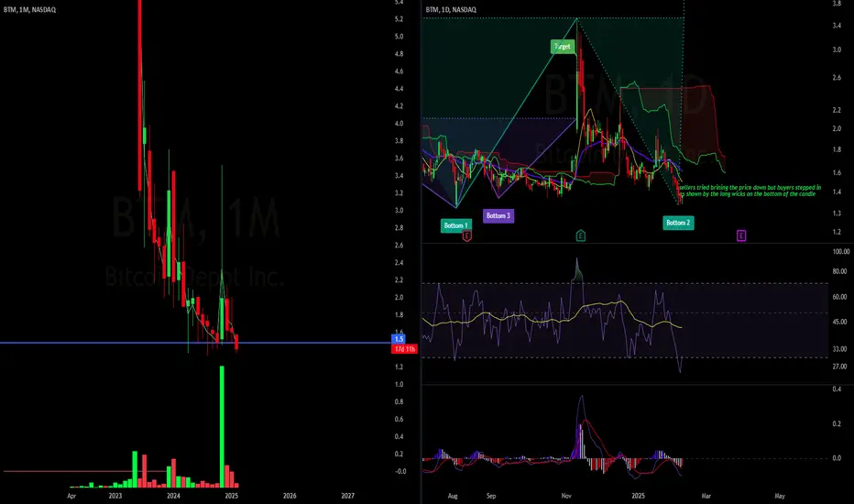Click the red earnings E marker near Bottom 1
854x504 pixels.
[x=466, y=236]
